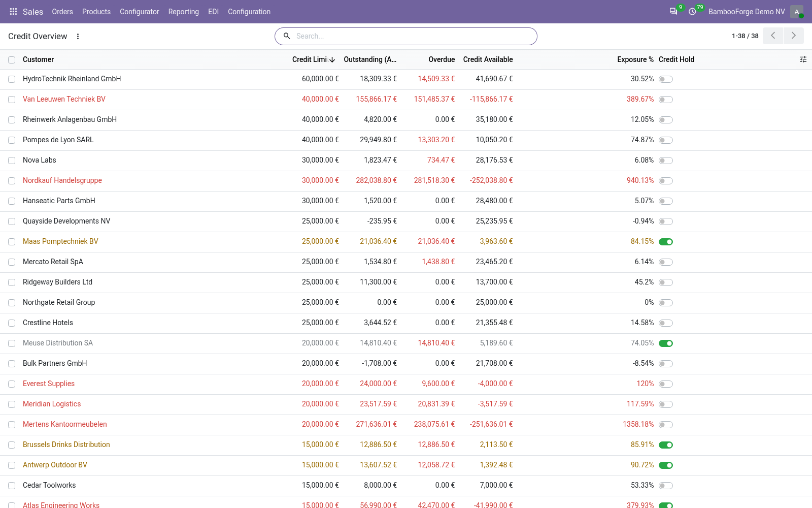Image resolution: width=812 pixels, height=508 pixels.
Task: Click the Credit Overview title
Action: tap(38, 36)
